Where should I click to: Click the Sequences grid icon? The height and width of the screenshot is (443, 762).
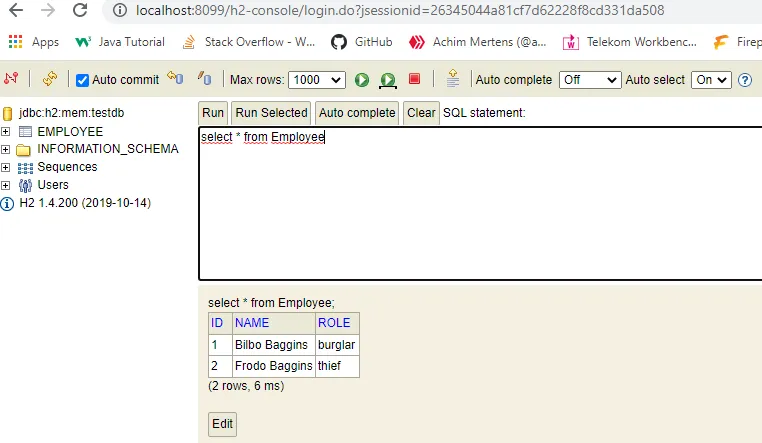pos(25,168)
